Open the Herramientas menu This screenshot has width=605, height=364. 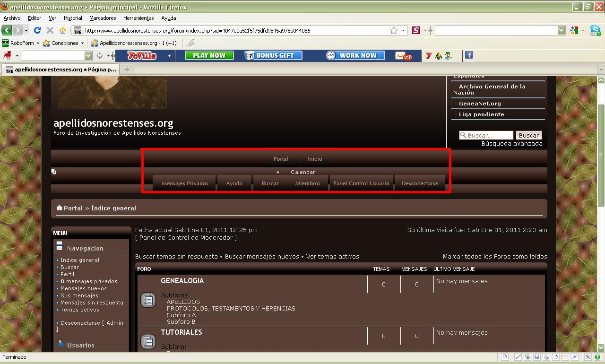(x=138, y=18)
